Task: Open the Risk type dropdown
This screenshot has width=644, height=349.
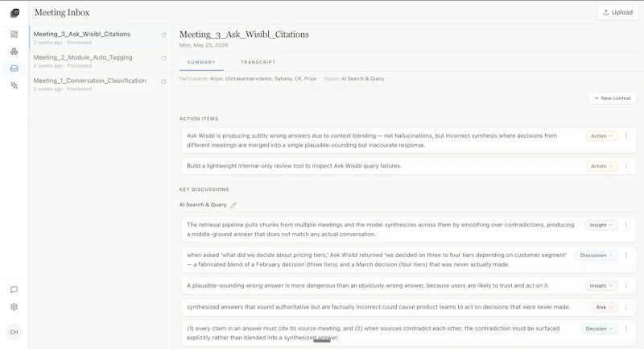Action: (x=605, y=307)
